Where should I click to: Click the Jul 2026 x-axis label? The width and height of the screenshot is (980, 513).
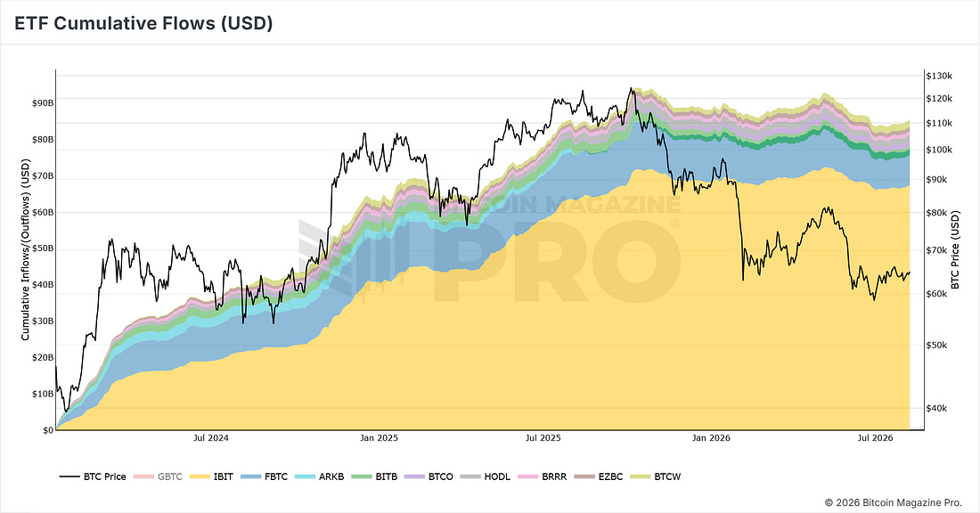875,438
